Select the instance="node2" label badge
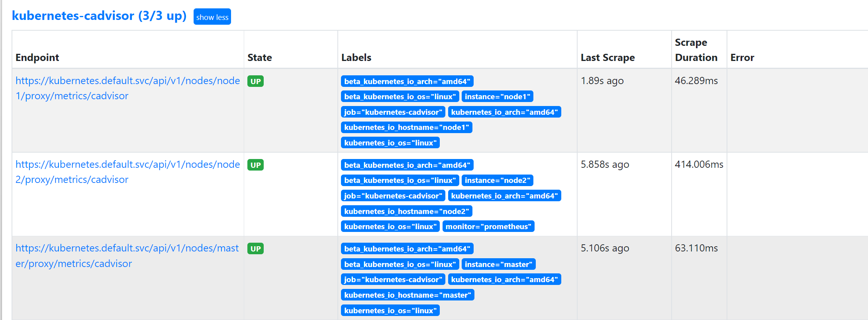Screen dimensions: 868x320 pyautogui.click(x=497, y=180)
